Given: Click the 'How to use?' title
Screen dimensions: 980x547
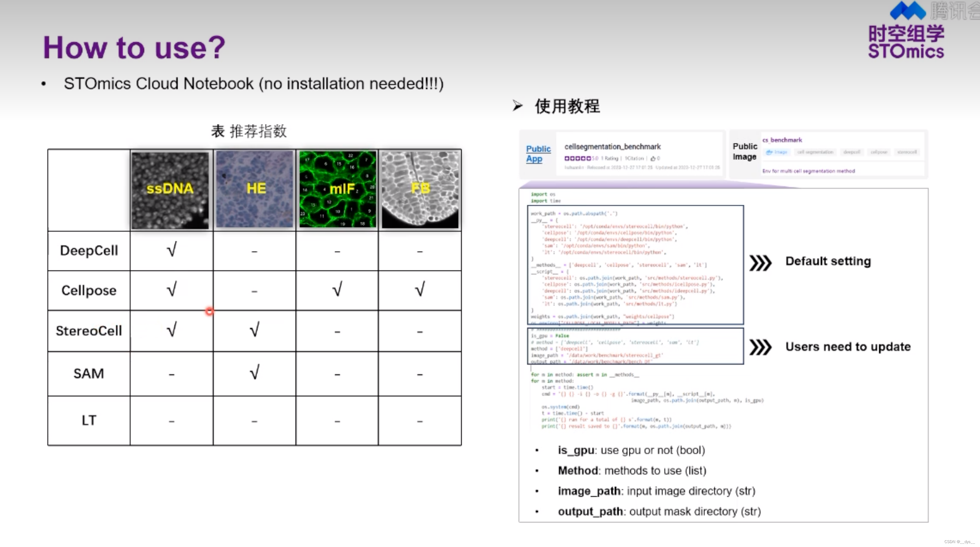Looking at the screenshot, I should pyautogui.click(x=134, y=47).
